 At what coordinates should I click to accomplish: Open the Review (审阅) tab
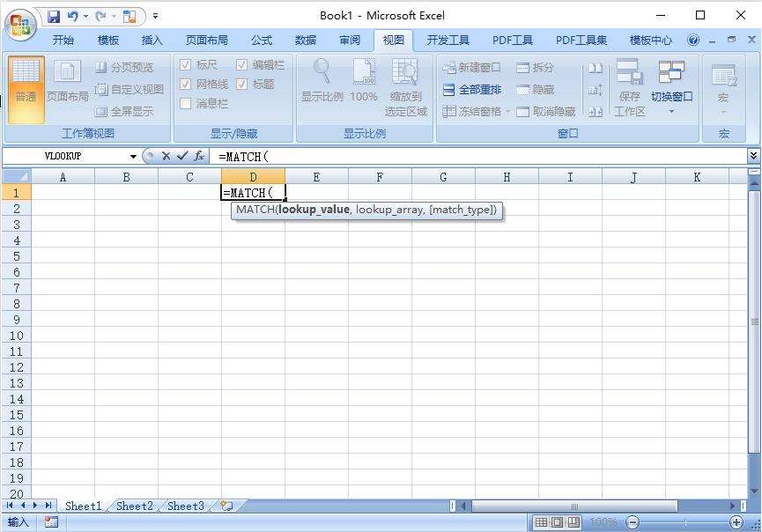click(350, 41)
